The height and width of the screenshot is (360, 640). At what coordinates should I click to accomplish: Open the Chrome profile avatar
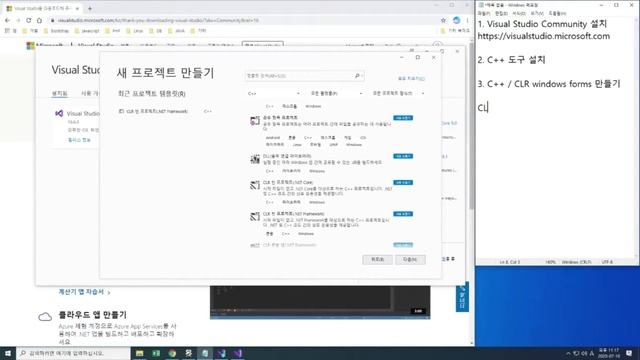click(x=456, y=20)
